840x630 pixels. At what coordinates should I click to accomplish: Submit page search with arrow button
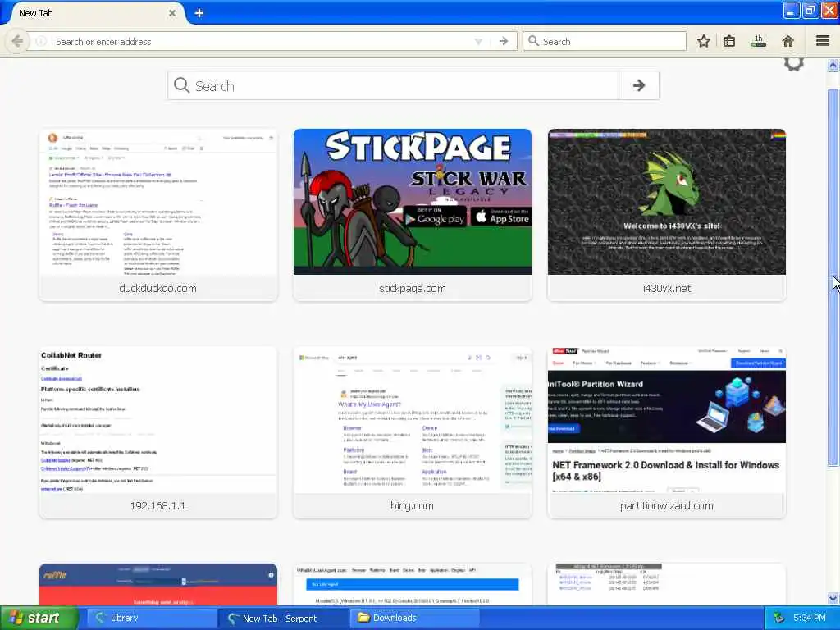(638, 85)
